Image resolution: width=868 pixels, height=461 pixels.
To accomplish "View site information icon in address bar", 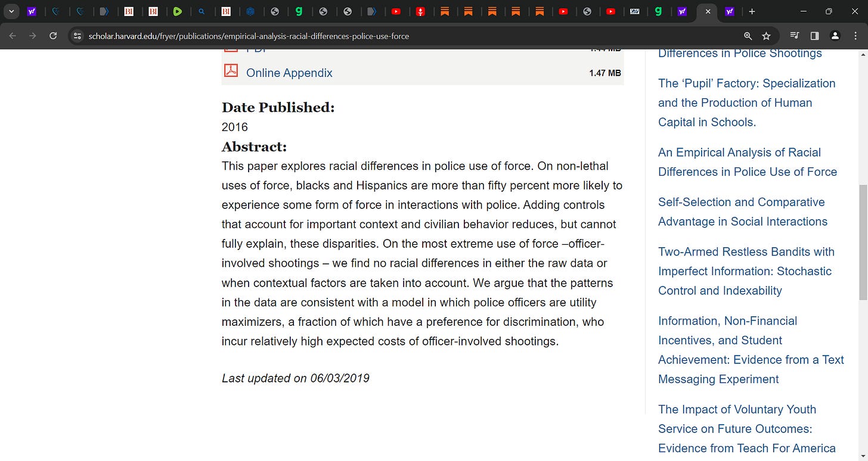I will tap(77, 36).
